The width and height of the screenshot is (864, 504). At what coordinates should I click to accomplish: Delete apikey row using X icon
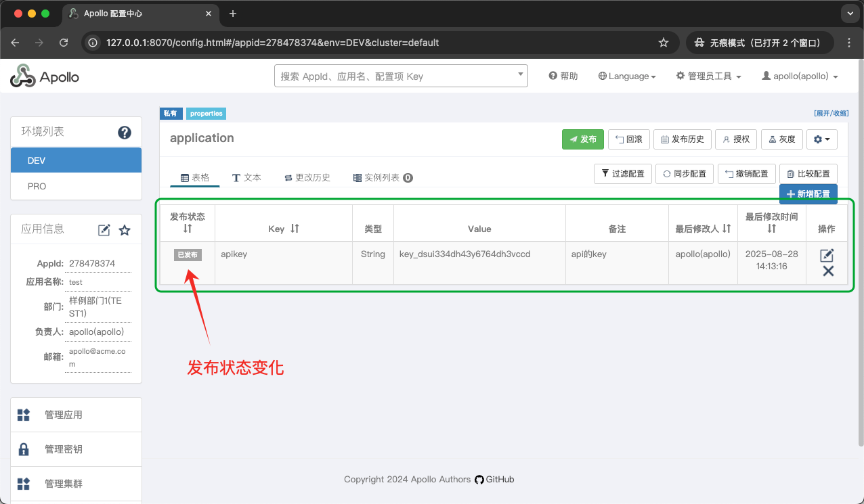click(x=827, y=271)
